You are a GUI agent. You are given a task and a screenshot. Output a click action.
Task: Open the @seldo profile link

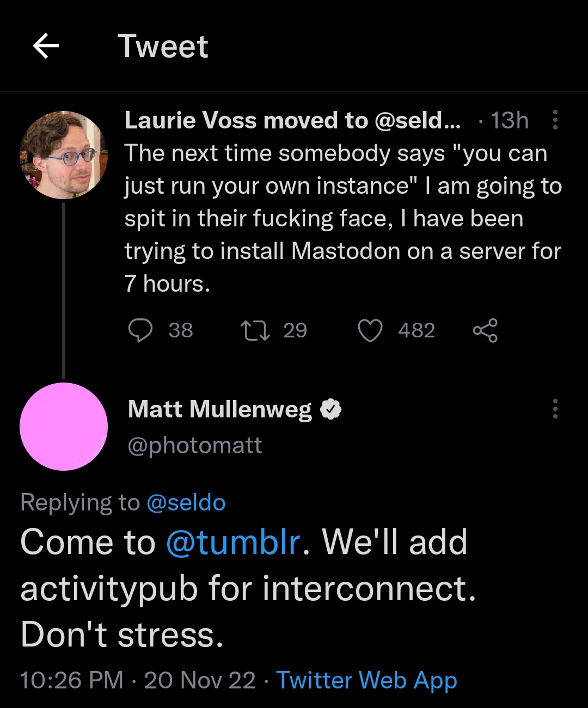pyautogui.click(x=186, y=502)
